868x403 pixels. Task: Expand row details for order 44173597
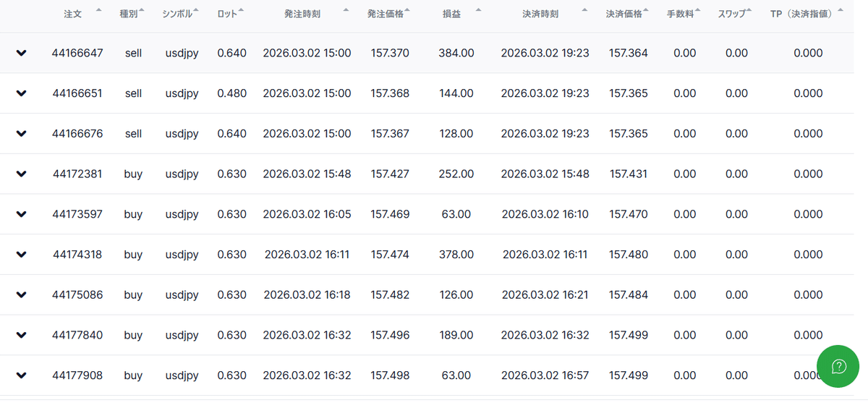21,214
